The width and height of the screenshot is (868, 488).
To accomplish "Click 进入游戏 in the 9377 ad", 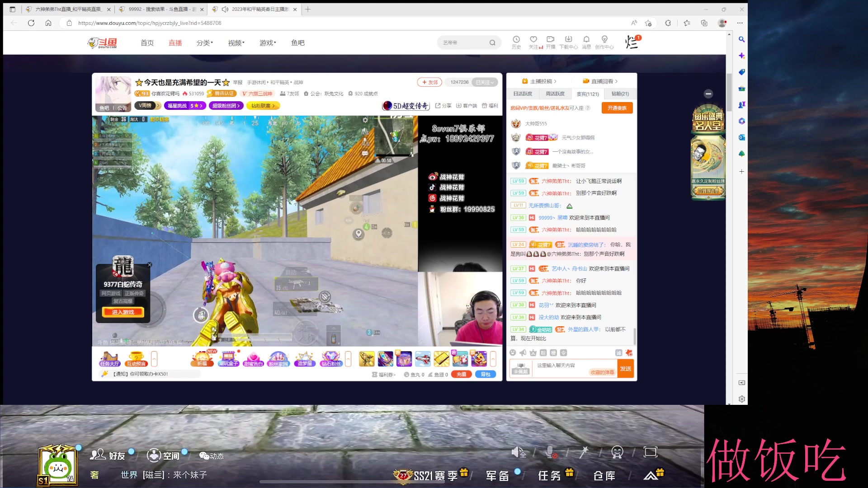I will click(123, 312).
